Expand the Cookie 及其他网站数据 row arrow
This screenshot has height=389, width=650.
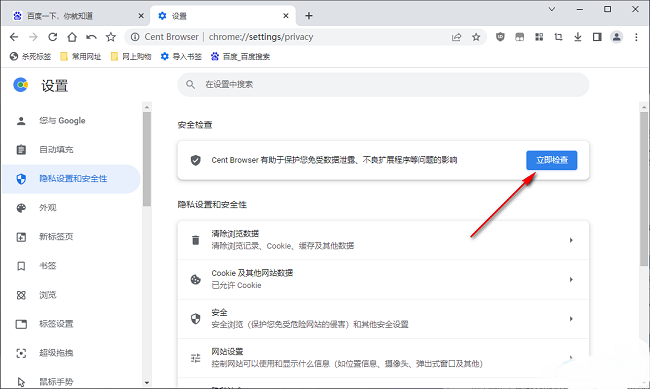point(571,280)
